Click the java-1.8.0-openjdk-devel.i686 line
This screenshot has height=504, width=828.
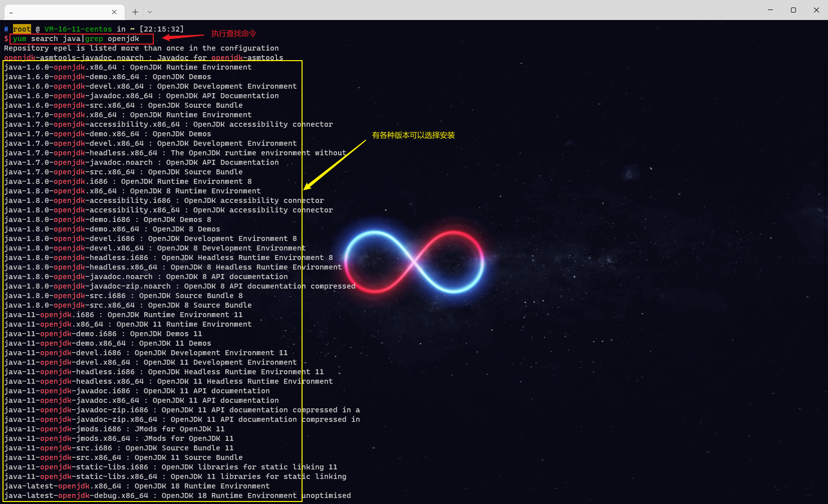click(x=150, y=238)
